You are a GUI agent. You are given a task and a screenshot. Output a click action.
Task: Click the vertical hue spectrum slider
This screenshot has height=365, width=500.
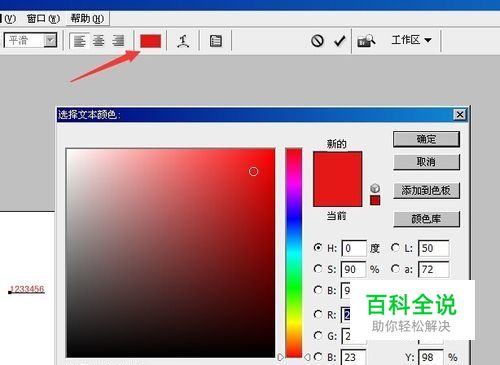294,253
